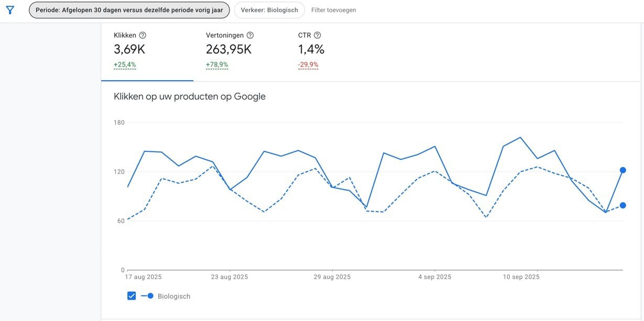
Task: Click the -29,9% CTR change link
Action: click(308, 65)
